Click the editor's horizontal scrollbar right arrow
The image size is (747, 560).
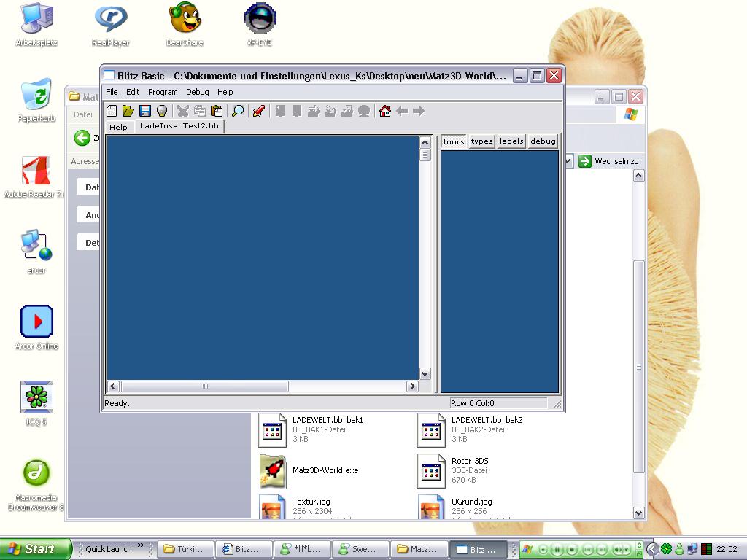click(x=412, y=386)
